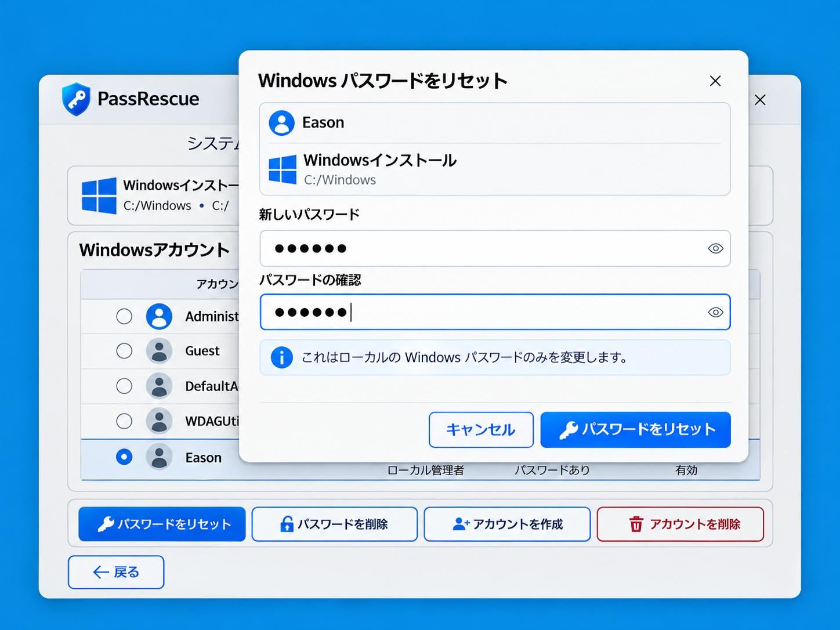This screenshot has height=630, width=840.
Task: Click the Guest account avatar icon
Action: pyautogui.click(x=159, y=351)
